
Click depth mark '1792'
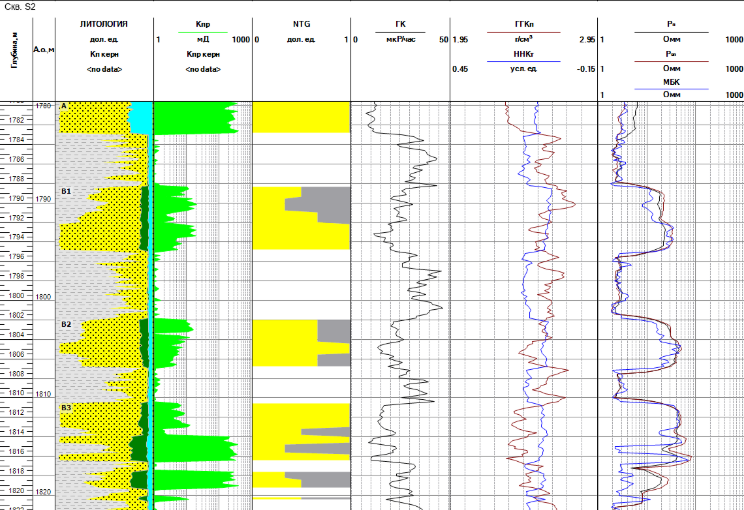pos(16,218)
